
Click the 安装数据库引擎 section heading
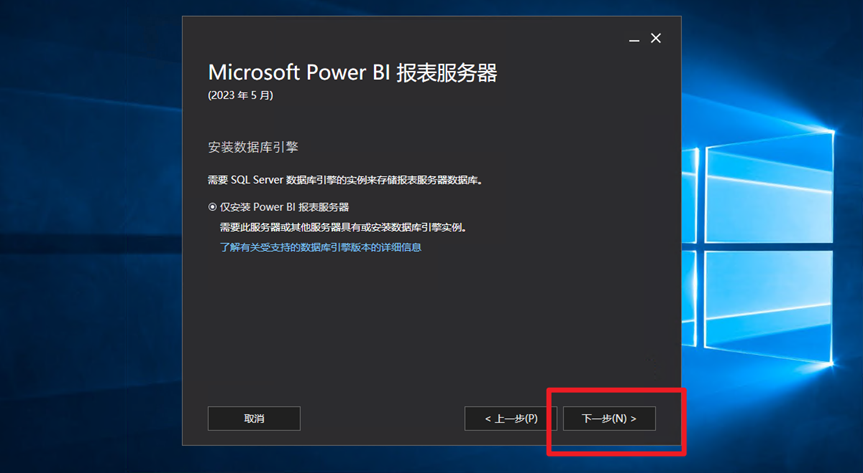pos(252,147)
